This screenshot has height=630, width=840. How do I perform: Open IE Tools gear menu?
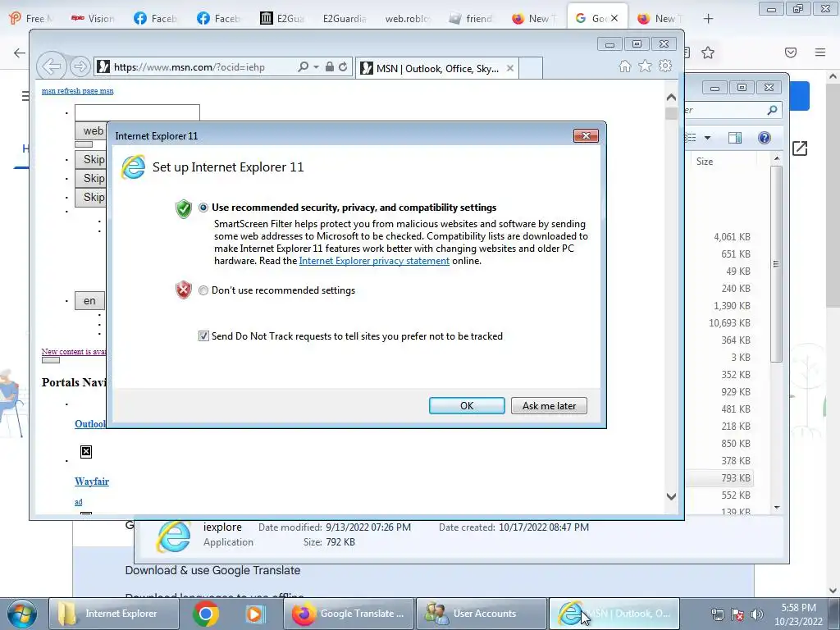tap(665, 66)
